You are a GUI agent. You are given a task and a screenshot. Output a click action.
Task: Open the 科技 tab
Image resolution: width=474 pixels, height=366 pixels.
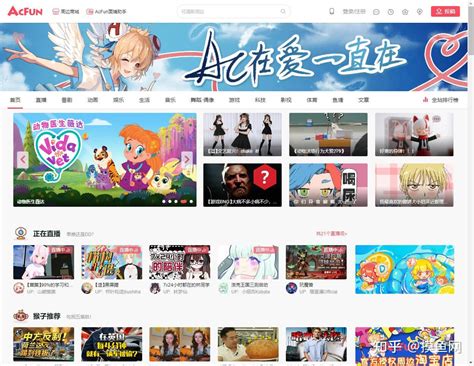260,100
